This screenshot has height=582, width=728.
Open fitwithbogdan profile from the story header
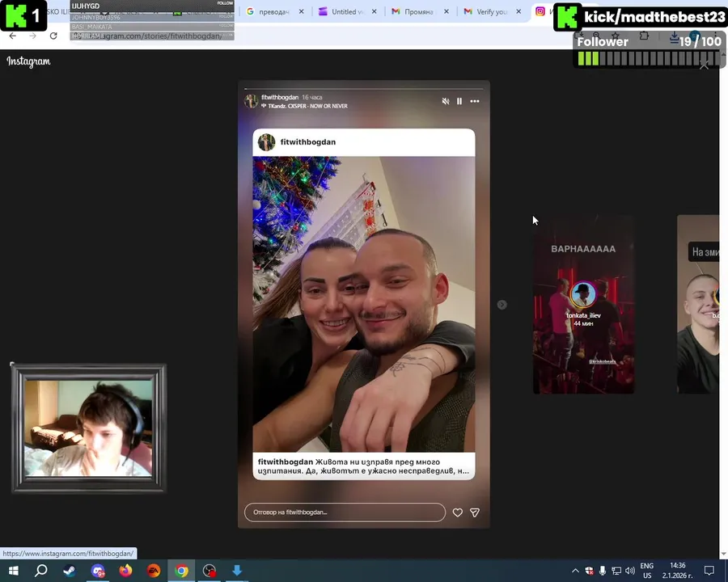280,97
